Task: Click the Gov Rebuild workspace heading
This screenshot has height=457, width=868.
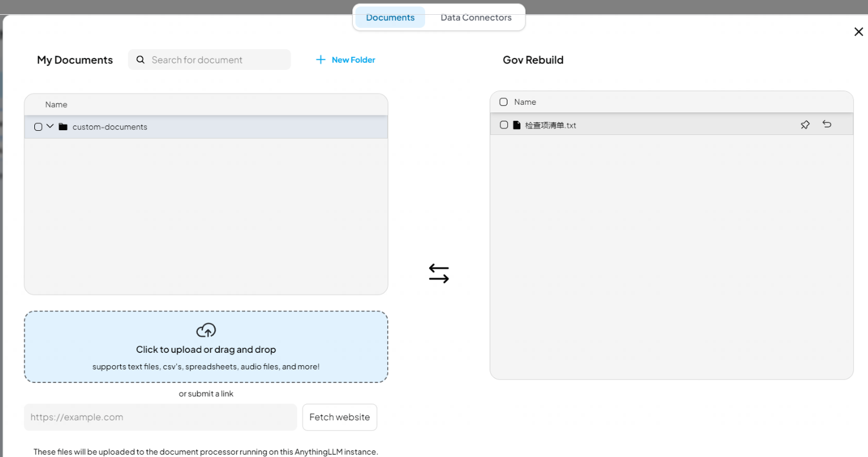Action: 533,60
